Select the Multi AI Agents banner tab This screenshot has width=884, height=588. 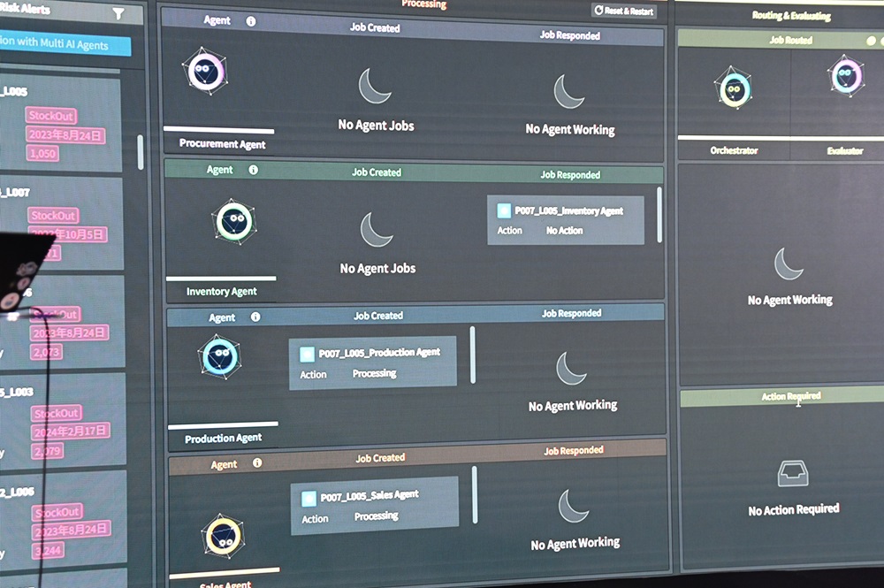point(65,44)
